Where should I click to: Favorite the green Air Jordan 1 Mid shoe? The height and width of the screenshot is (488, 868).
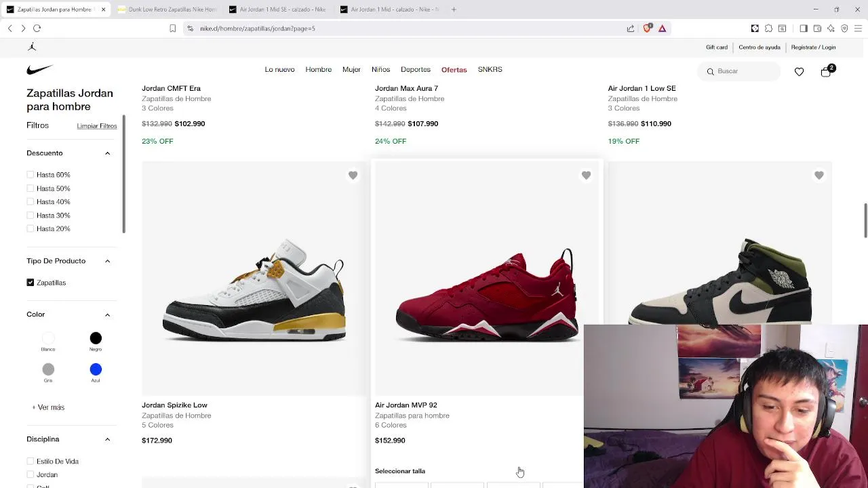(818, 176)
